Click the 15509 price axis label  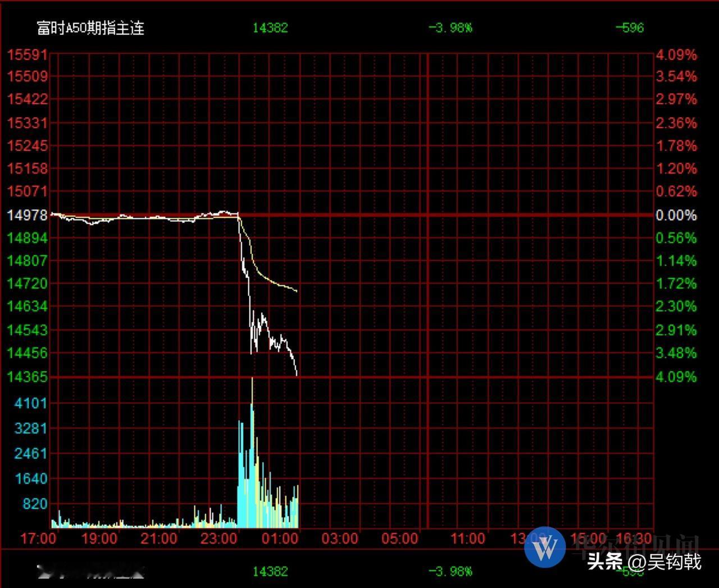click(28, 76)
